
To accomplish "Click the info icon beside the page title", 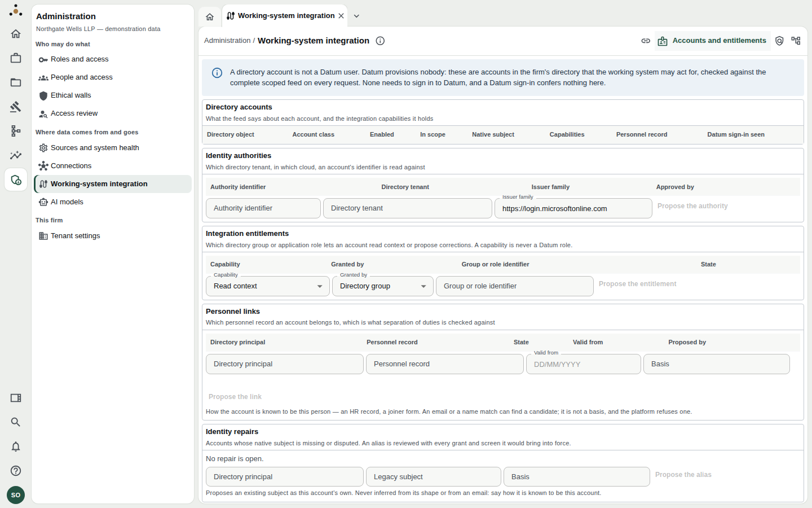I will (380, 41).
